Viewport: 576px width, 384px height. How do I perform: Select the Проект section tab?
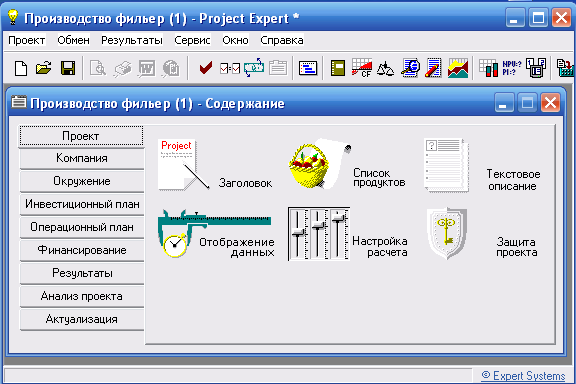click(81, 136)
